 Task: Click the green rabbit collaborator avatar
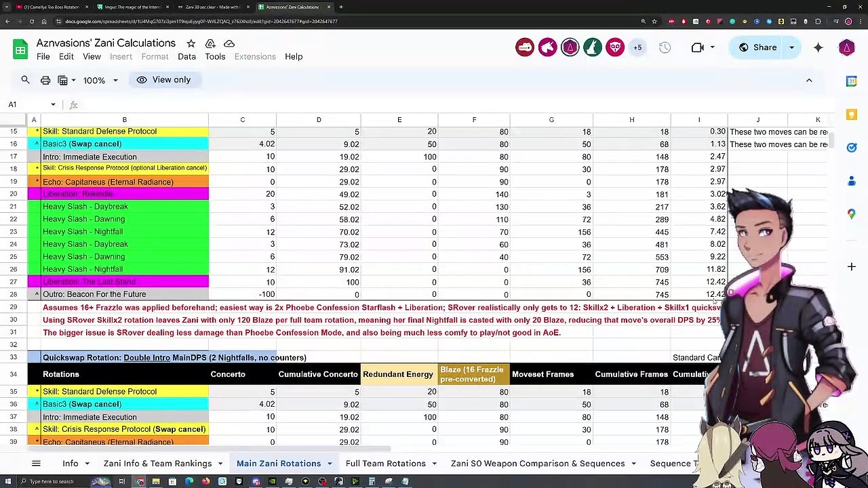(593, 47)
